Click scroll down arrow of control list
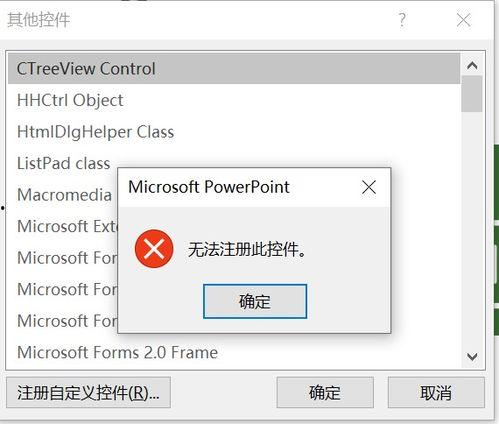 tap(472, 357)
